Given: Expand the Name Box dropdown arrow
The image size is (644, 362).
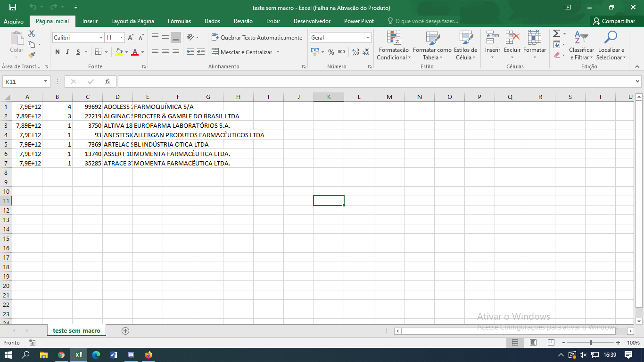Looking at the screenshot, I should 45,82.
